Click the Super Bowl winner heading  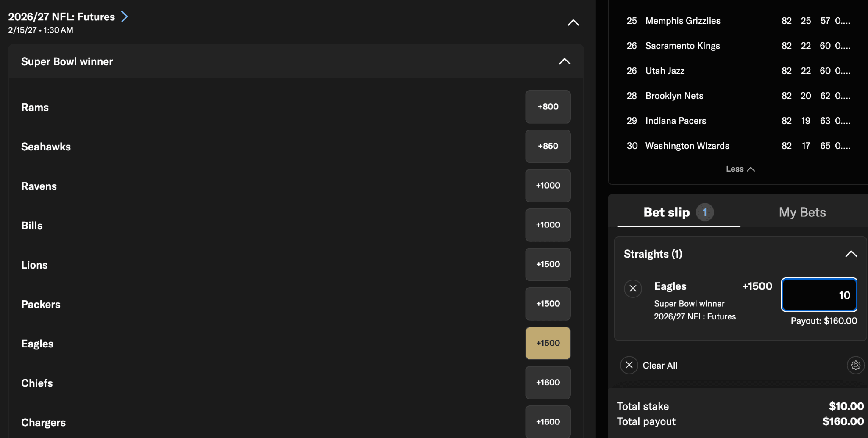click(x=67, y=61)
